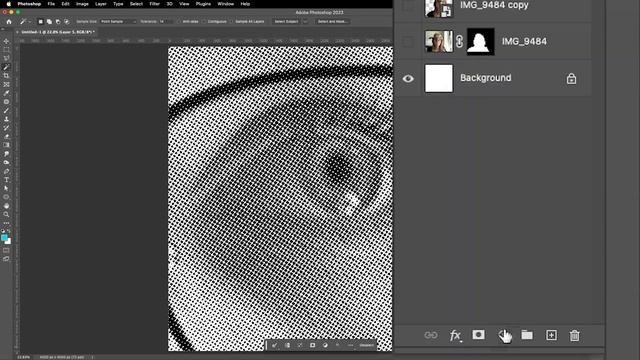640x360 pixels.
Task: Choose Intersect with Selection mode
Action: (67, 22)
